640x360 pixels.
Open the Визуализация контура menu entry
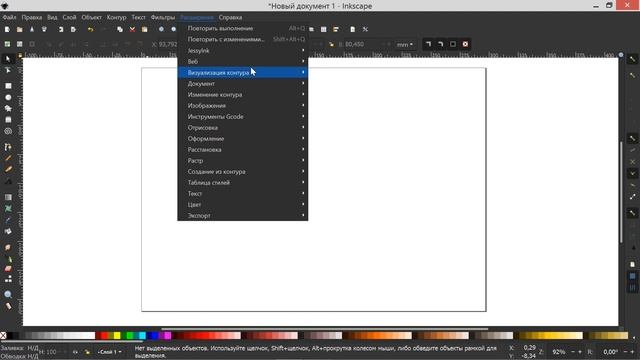pyautogui.click(x=242, y=73)
